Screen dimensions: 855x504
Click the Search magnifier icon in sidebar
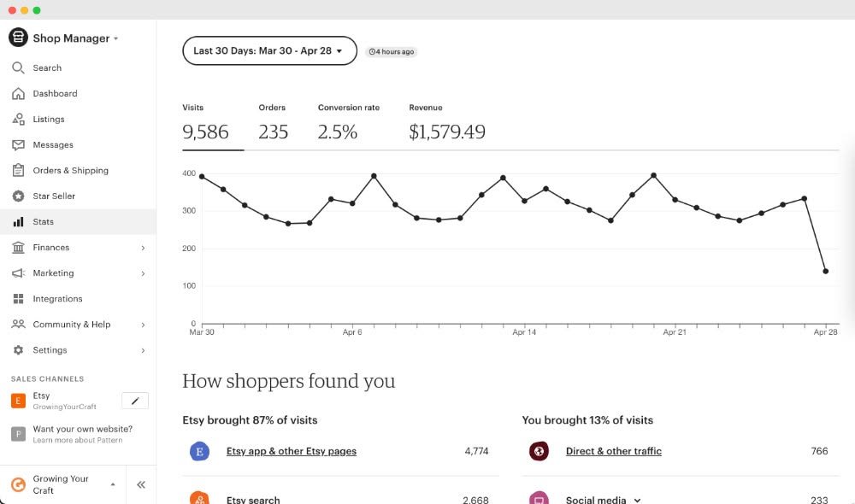click(x=18, y=67)
